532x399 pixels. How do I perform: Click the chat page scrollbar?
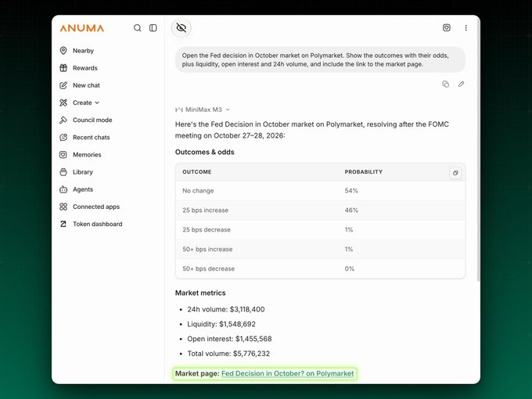(478, 149)
